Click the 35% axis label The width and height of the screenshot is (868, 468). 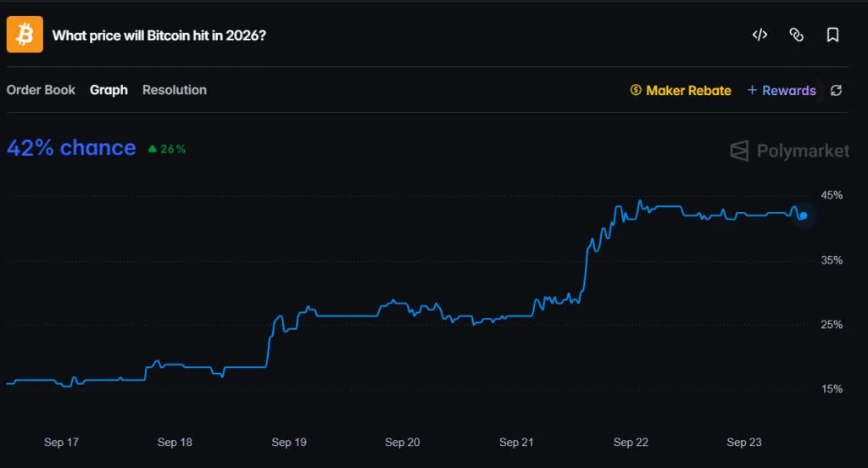click(x=832, y=259)
